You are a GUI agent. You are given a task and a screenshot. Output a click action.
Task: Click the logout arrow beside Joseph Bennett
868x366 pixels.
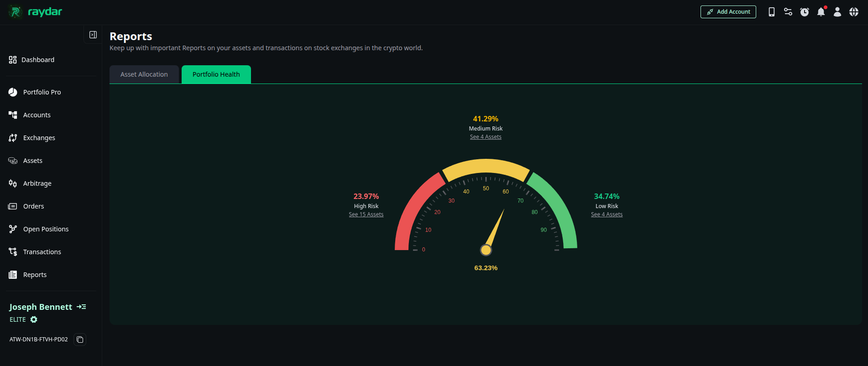click(x=81, y=307)
